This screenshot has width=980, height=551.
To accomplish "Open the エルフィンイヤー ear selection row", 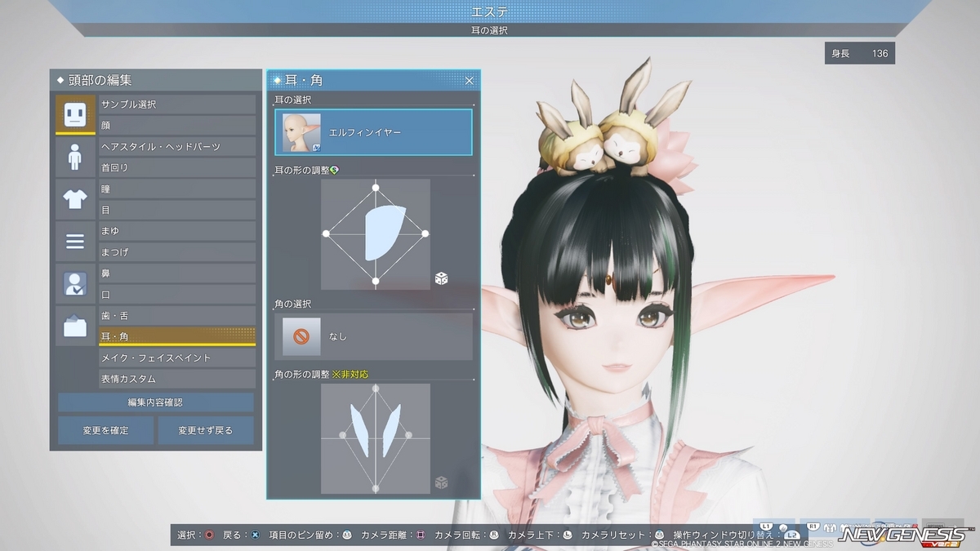I will 373,132.
